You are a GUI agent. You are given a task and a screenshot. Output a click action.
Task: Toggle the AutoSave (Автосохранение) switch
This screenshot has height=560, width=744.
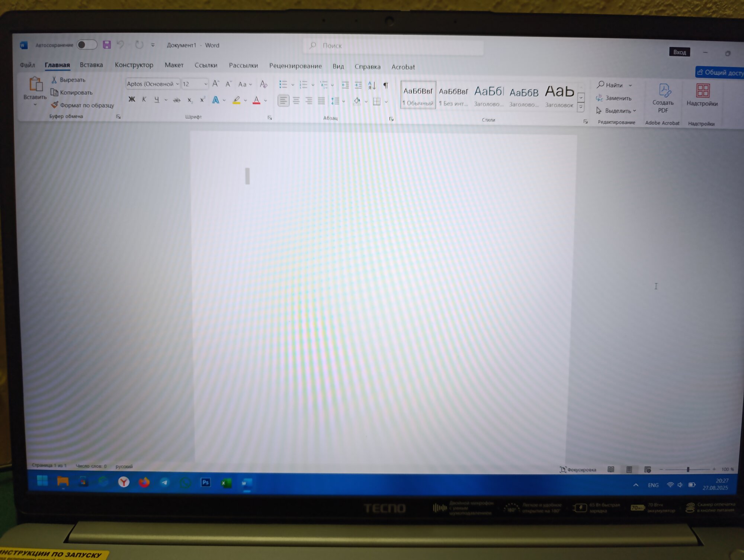(87, 45)
